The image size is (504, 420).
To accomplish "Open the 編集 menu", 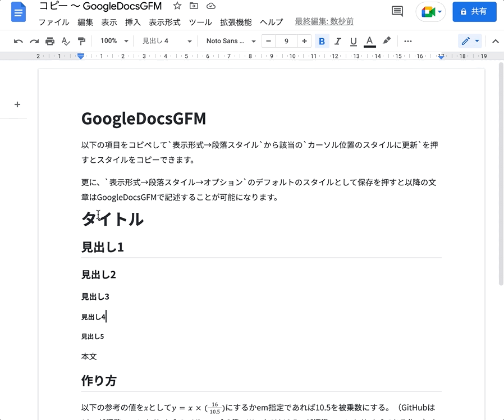I will tap(85, 22).
